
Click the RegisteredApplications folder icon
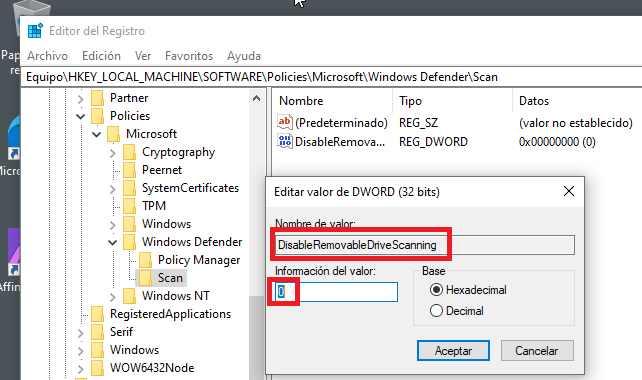[97, 314]
